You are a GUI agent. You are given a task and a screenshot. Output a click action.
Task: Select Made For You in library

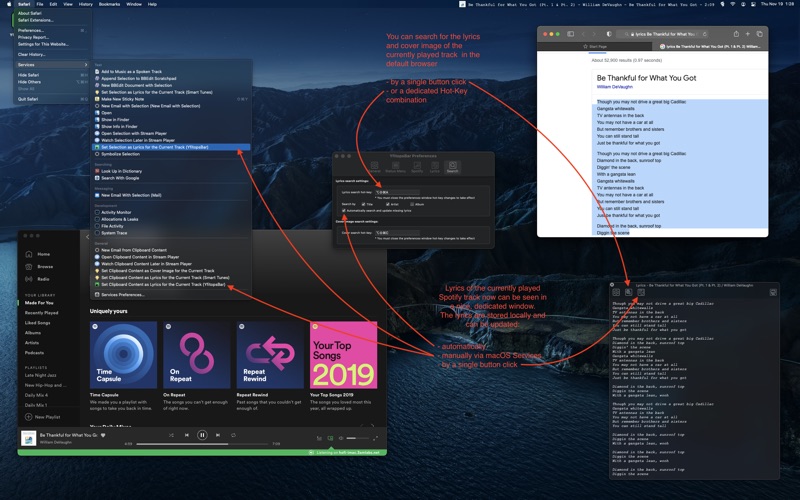[x=39, y=303]
